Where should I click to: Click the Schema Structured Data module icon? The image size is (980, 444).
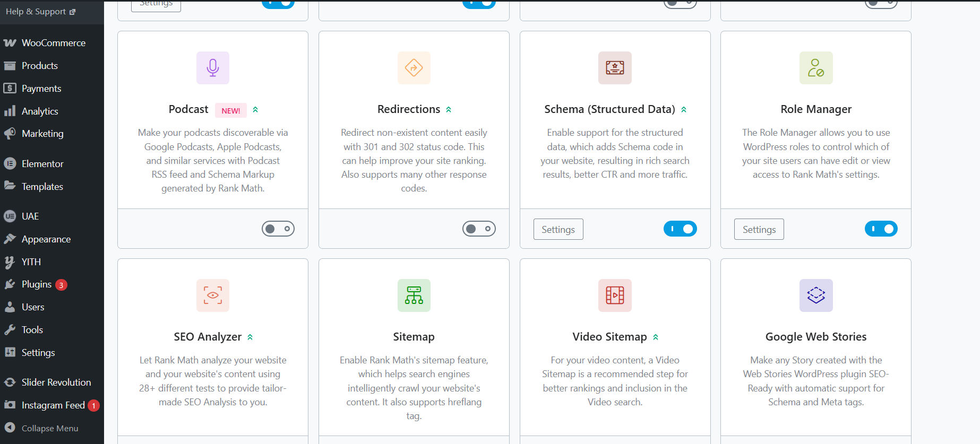click(x=615, y=68)
